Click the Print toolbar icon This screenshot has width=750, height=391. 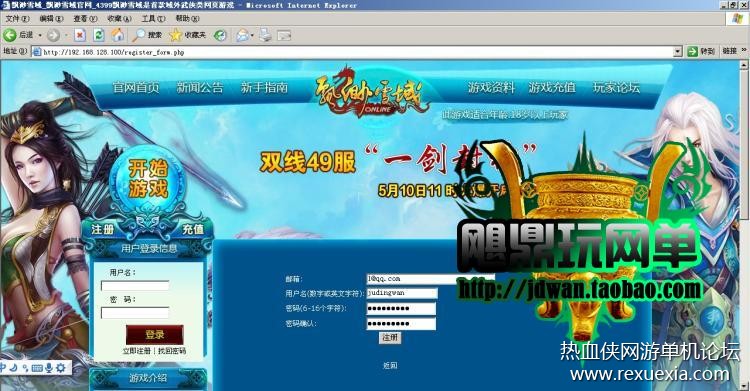point(265,35)
